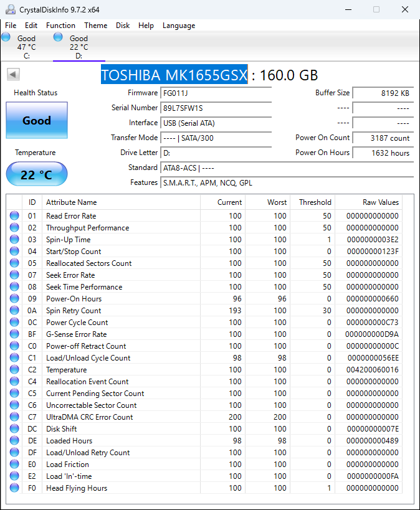Open the Function menu
This screenshot has height=510, width=420.
[60, 26]
